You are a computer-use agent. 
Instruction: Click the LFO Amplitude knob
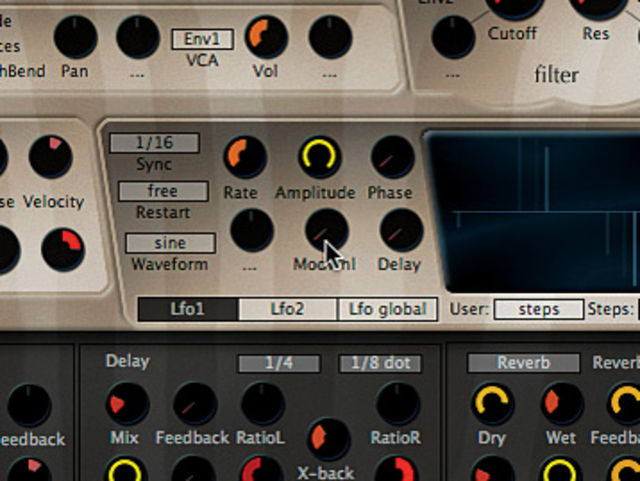(319, 157)
